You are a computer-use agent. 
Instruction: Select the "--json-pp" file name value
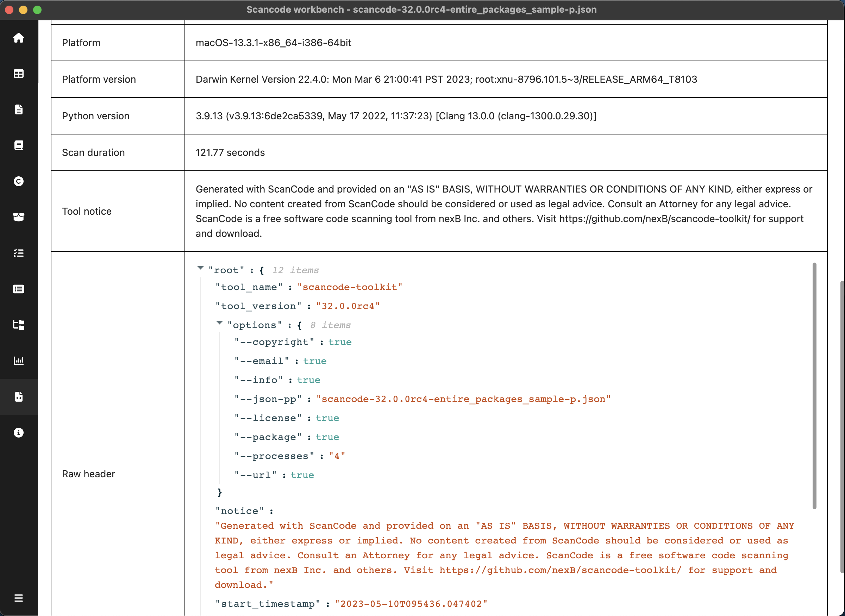coord(464,400)
